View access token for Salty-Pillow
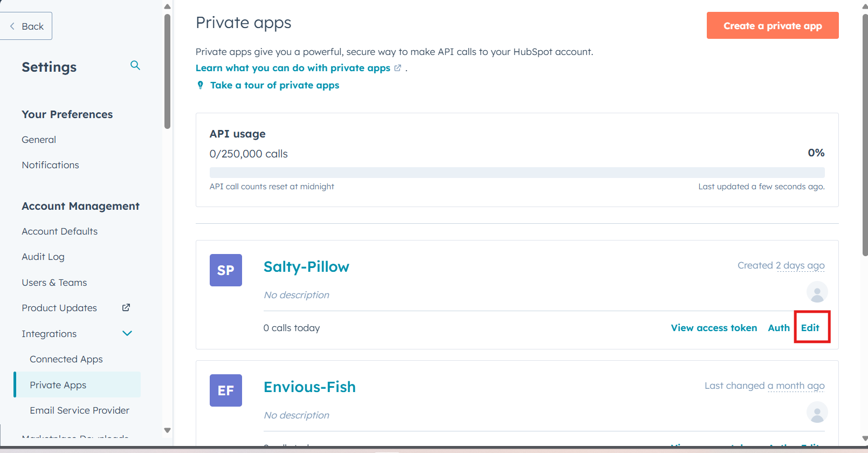The height and width of the screenshot is (453, 868). (x=714, y=328)
